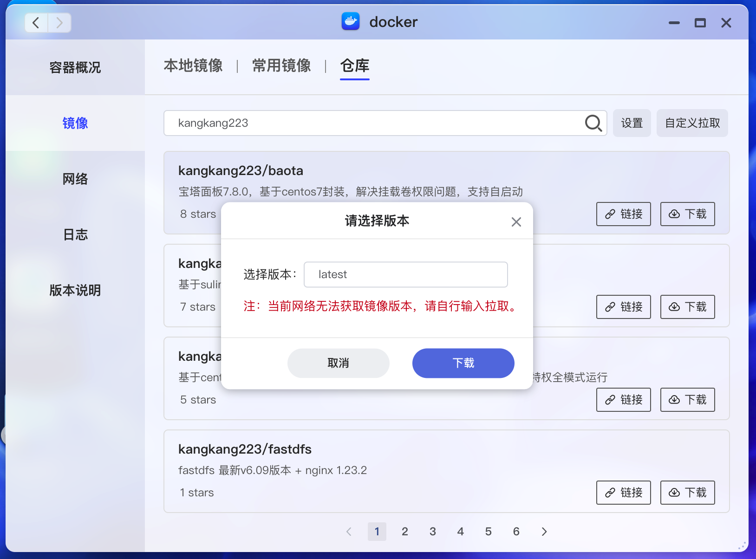Viewport: 756px width, 559px height.
Task: Go to previous results page arrow
Action: pyautogui.click(x=349, y=532)
